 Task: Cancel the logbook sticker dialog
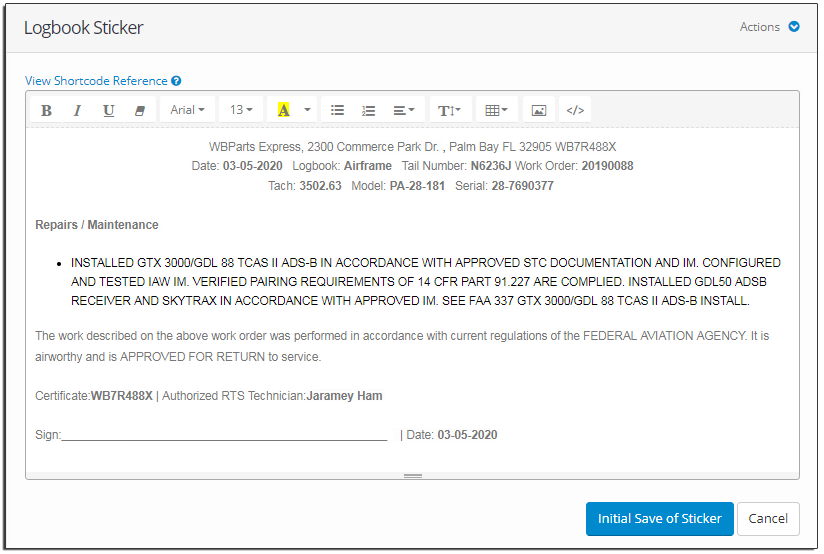point(768,519)
